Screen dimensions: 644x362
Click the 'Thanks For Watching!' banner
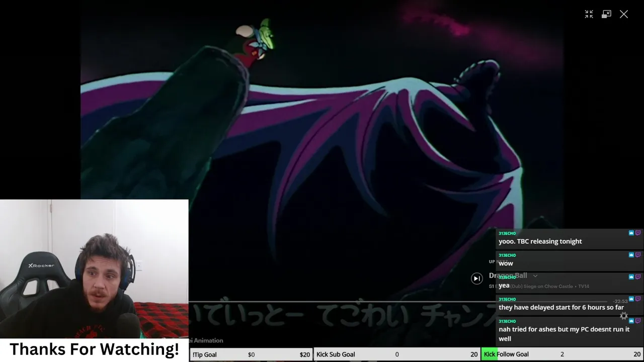click(94, 349)
